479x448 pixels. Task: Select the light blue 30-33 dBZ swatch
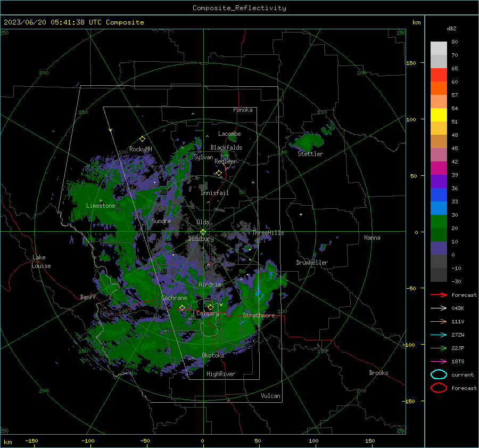439,208
